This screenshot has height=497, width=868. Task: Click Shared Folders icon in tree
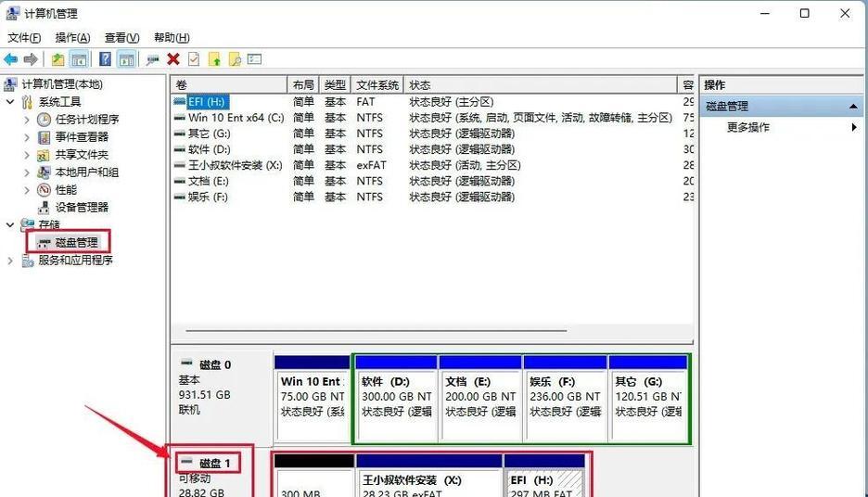point(44,155)
